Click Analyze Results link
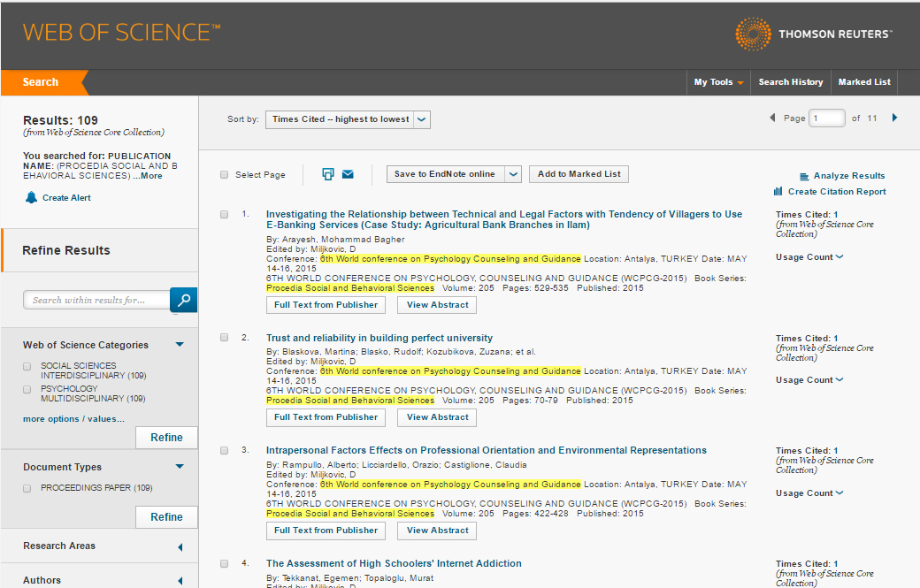The height and width of the screenshot is (588, 920). tap(849, 176)
